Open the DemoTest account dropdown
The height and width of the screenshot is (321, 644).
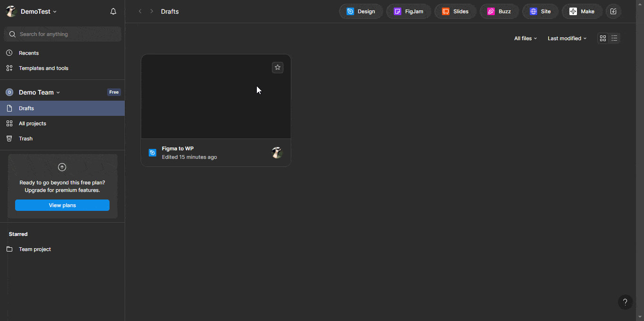(39, 11)
